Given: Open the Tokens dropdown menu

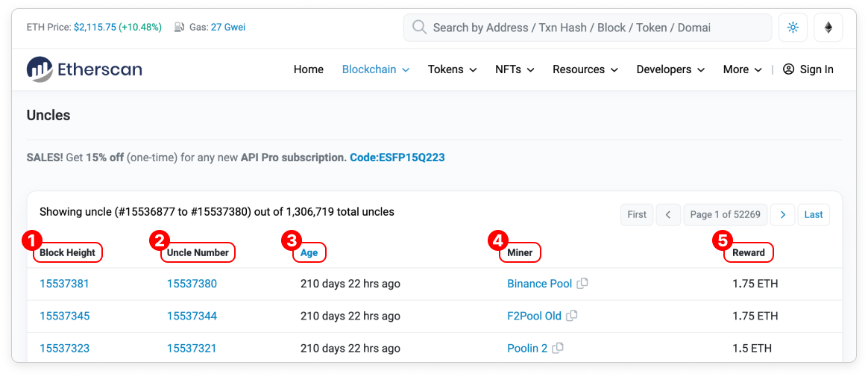Looking at the screenshot, I should [x=452, y=69].
